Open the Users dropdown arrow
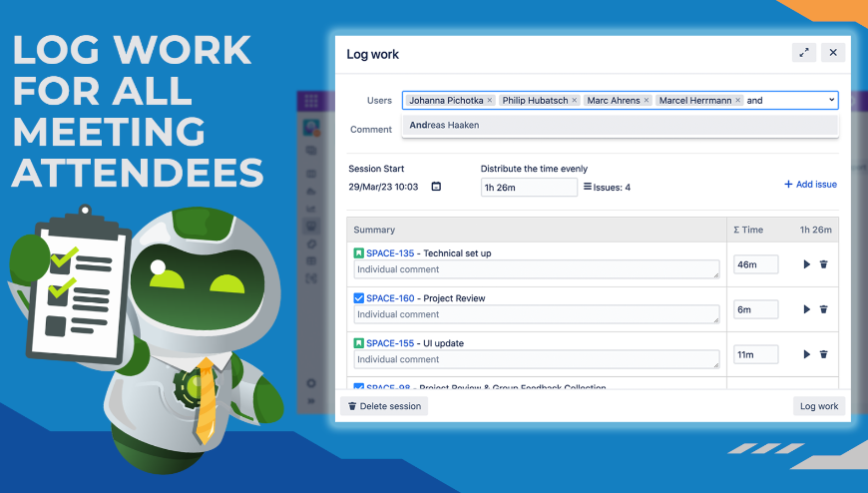Screen dimensions: 868x493 coord(831,100)
